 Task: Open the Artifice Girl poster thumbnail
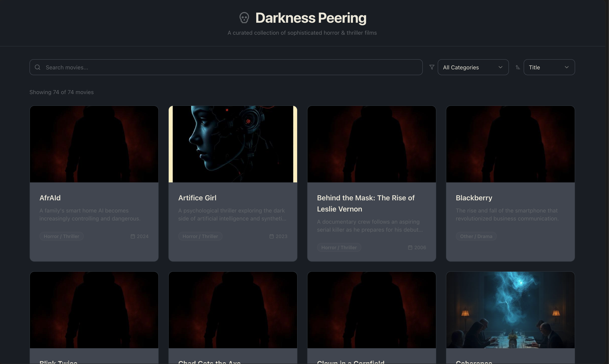tap(233, 144)
